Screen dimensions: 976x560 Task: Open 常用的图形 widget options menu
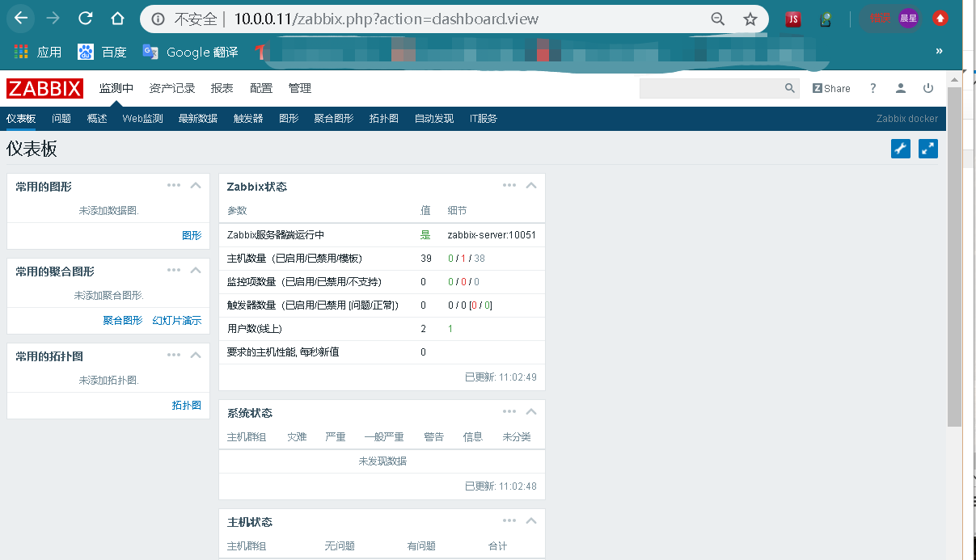click(x=174, y=185)
